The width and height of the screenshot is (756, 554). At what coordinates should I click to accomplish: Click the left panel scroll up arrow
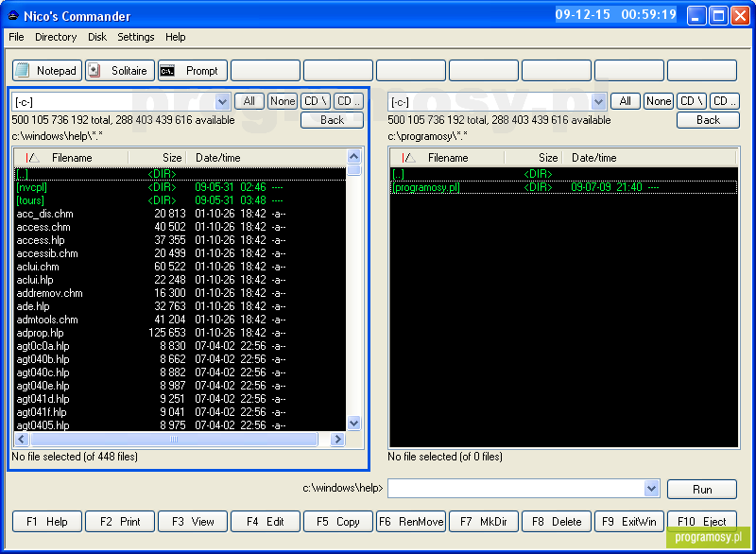tap(353, 156)
